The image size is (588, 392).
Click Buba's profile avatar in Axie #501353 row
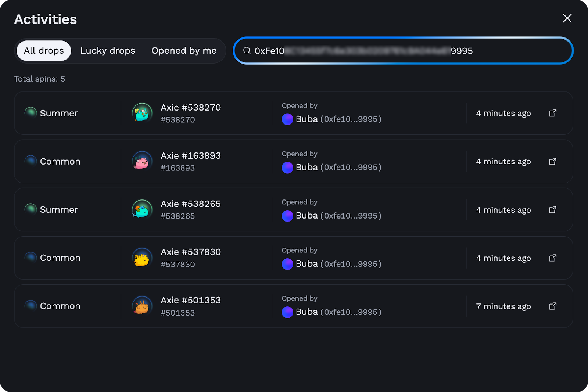[287, 312]
